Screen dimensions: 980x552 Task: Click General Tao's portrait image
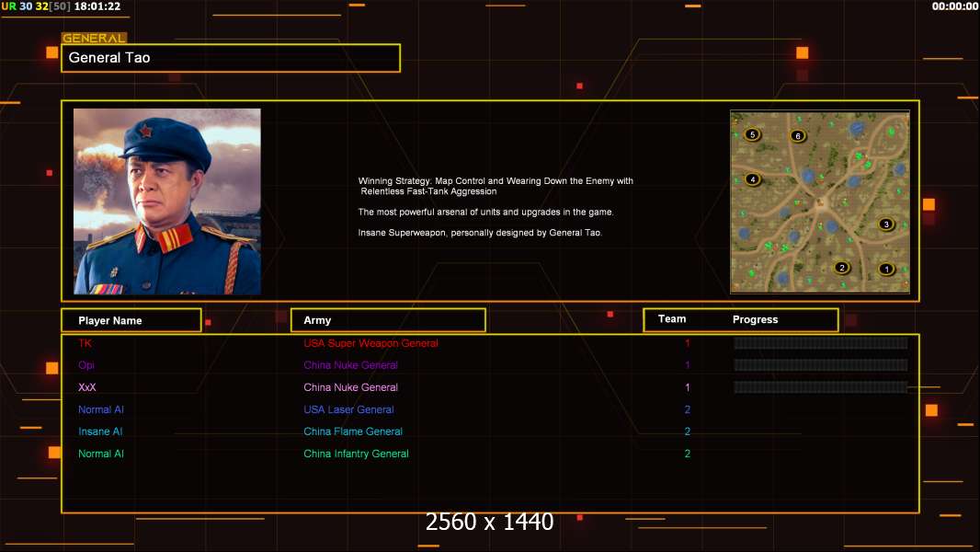[x=167, y=201]
